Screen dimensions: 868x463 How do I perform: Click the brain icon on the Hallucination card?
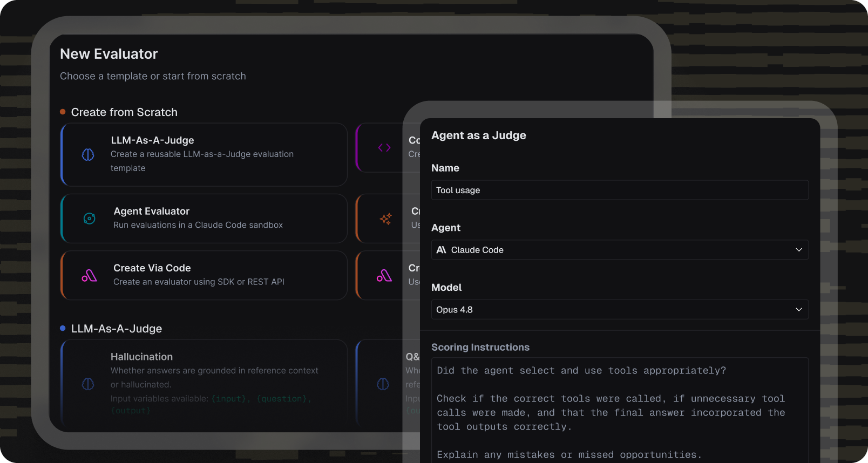[88, 384]
